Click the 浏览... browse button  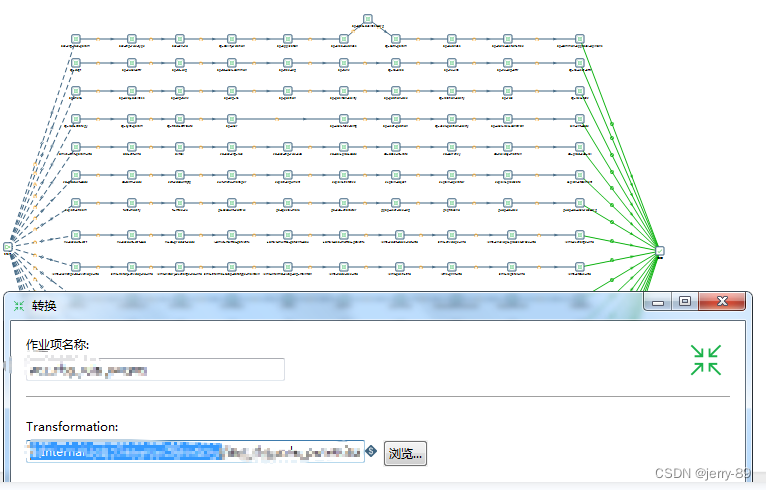(x=405, y=453)
